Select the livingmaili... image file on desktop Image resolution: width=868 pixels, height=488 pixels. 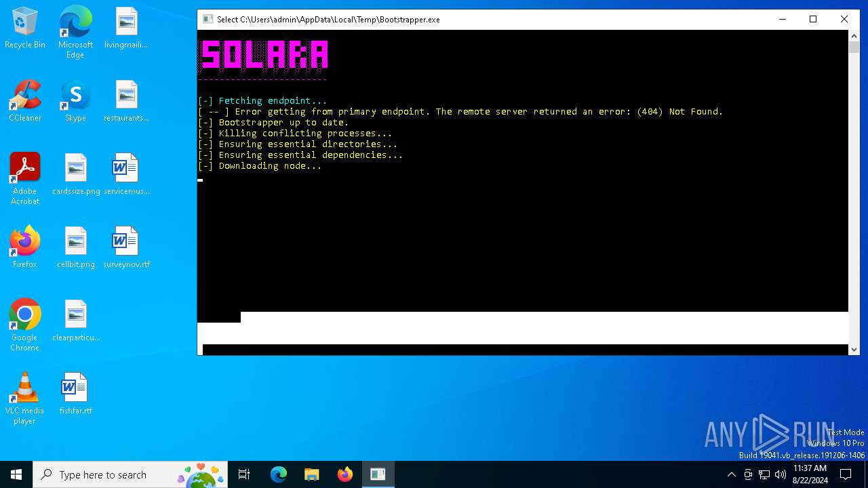point(126,28)
